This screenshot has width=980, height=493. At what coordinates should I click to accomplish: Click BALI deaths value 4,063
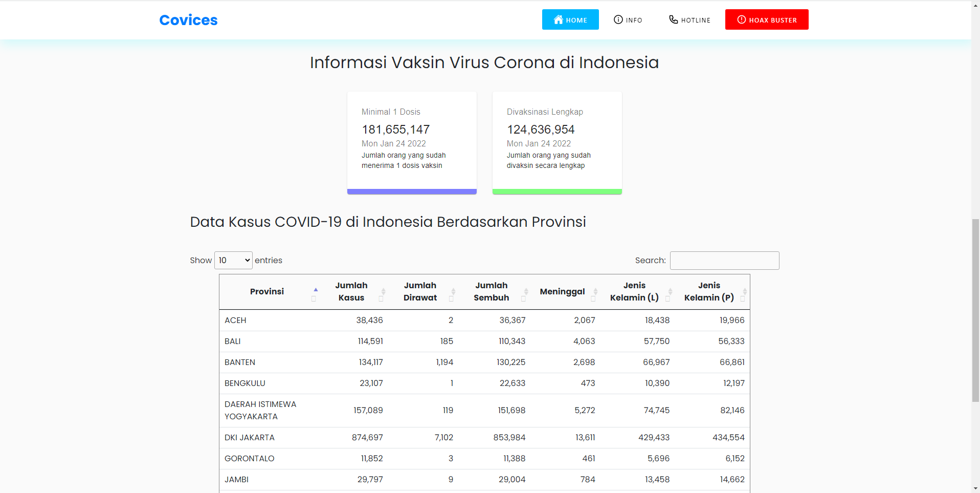584,341
